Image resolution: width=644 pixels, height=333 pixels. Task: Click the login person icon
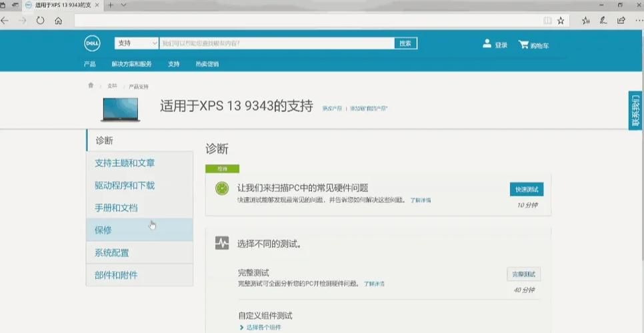pos(487,43)
